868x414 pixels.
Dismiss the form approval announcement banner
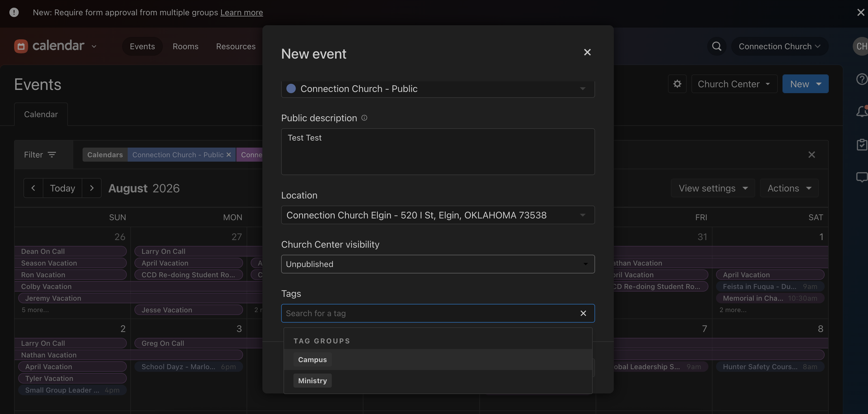[861, 12]
